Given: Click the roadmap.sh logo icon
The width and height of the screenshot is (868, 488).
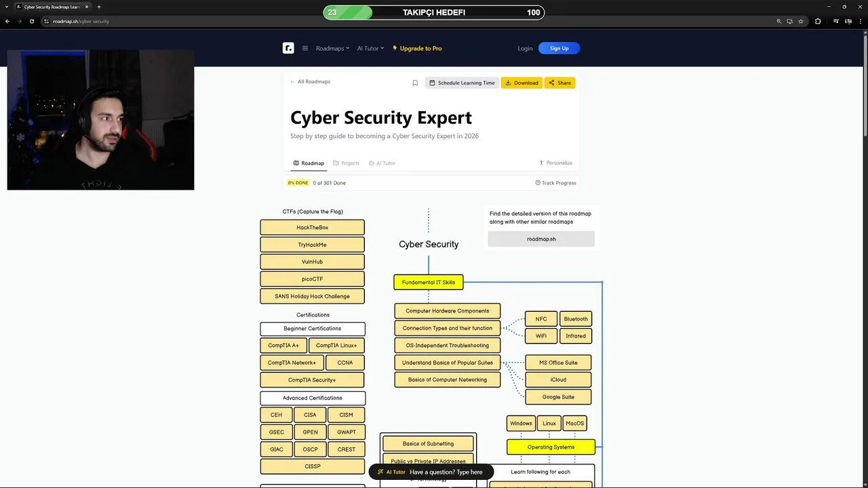Looking at the screenshot, I should click(x=288, y=48).
